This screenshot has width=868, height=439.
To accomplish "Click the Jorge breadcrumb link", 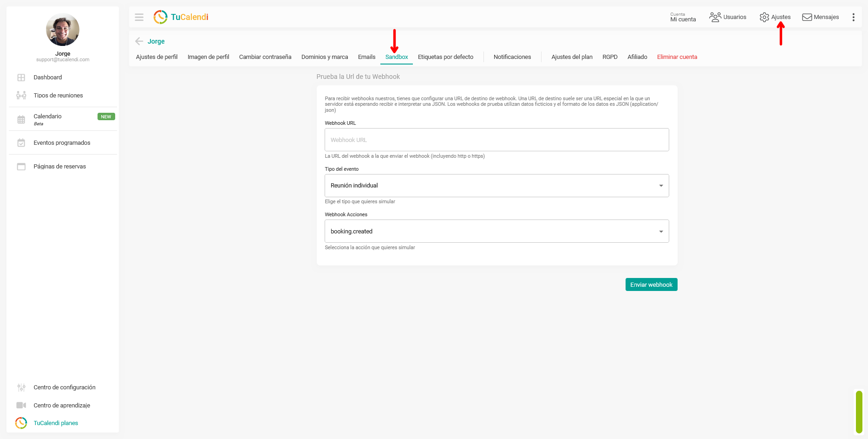I will pos(156,41).
